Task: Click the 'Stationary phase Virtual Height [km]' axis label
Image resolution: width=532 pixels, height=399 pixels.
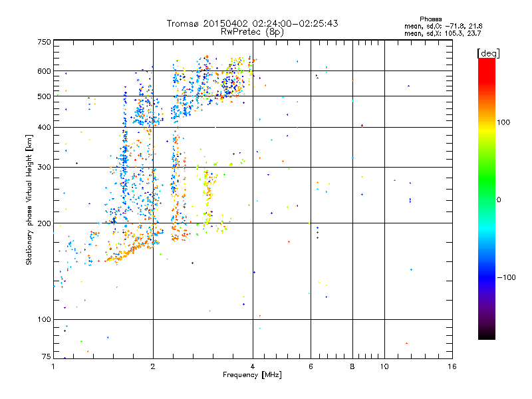Action: [29, 199]
